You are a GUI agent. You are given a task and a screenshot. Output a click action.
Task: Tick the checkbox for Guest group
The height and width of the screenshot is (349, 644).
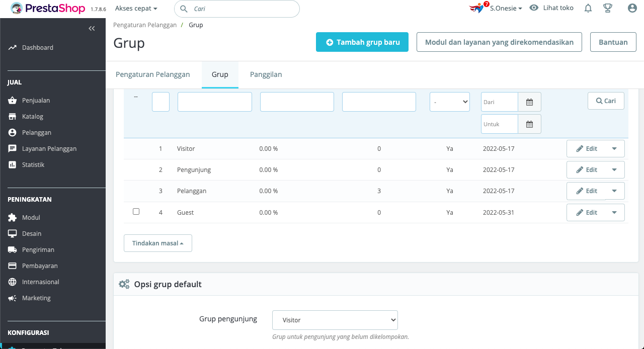click(136, 212)
